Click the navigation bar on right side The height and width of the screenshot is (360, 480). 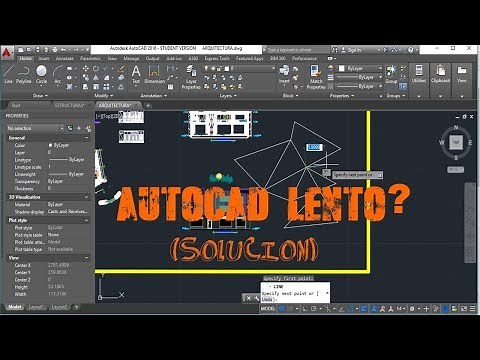click(x=470, y=222)
